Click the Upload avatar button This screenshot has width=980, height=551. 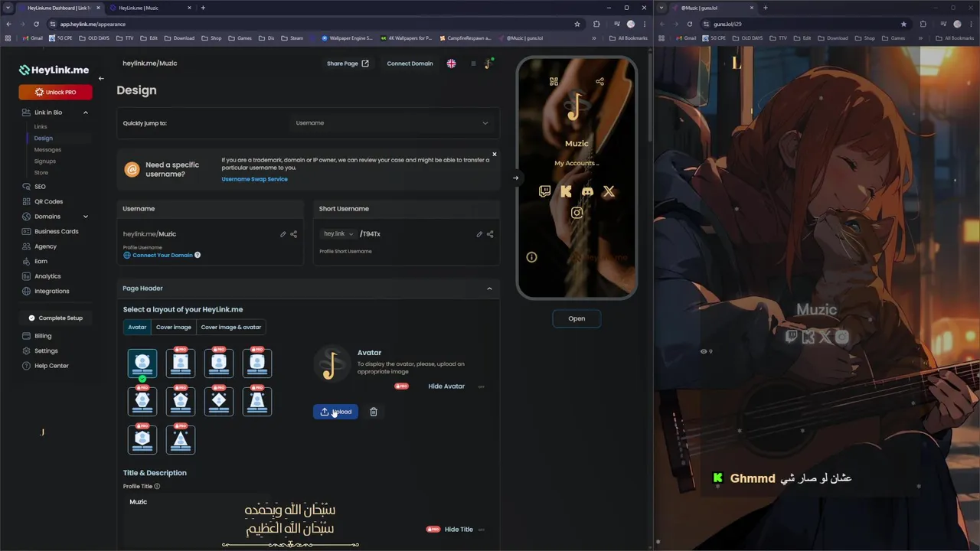point(335,412)
